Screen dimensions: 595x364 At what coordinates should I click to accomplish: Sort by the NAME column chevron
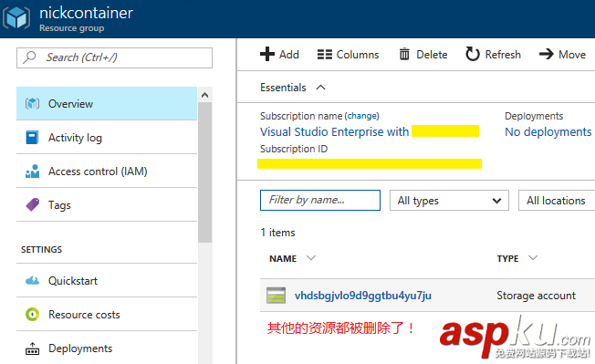[x=311, y=258]
